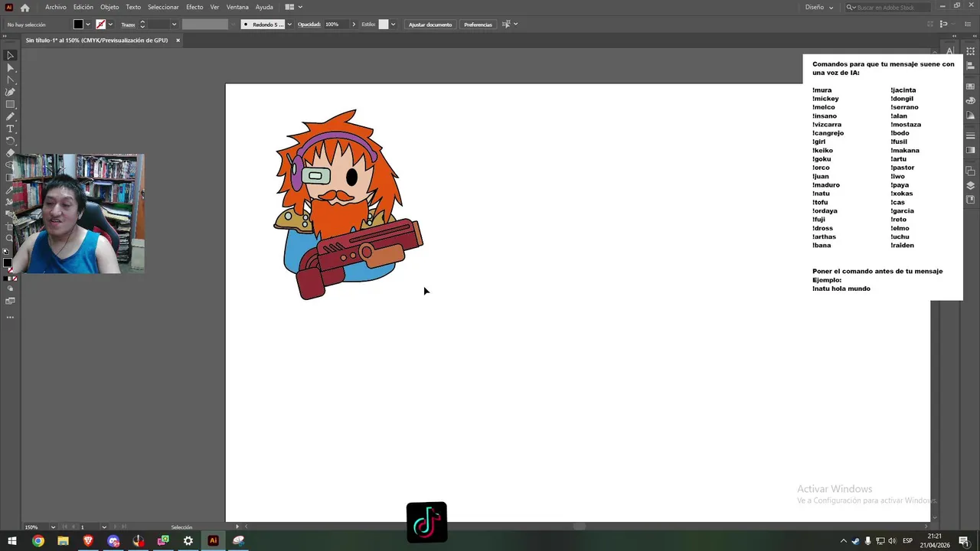Click the Opacidad 100% value field
The height and width of the screenshot is (551, 980).
click(x=336, y=24)
